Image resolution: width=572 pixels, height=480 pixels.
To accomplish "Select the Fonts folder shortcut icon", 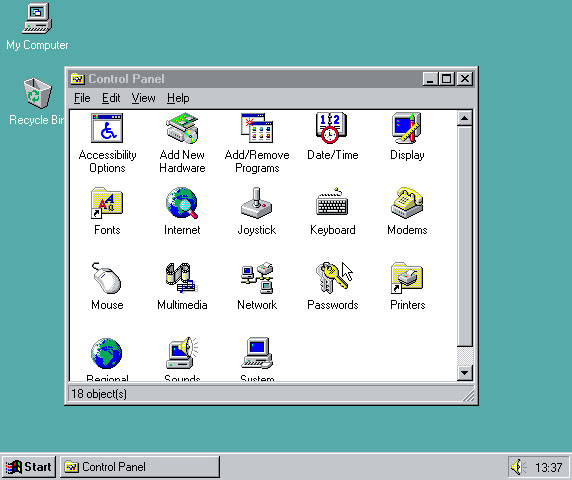I will coord(107,203).
